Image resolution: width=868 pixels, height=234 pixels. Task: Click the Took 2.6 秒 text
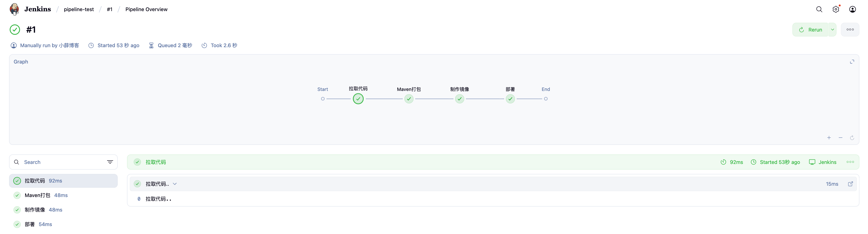[x=224, y=46]
